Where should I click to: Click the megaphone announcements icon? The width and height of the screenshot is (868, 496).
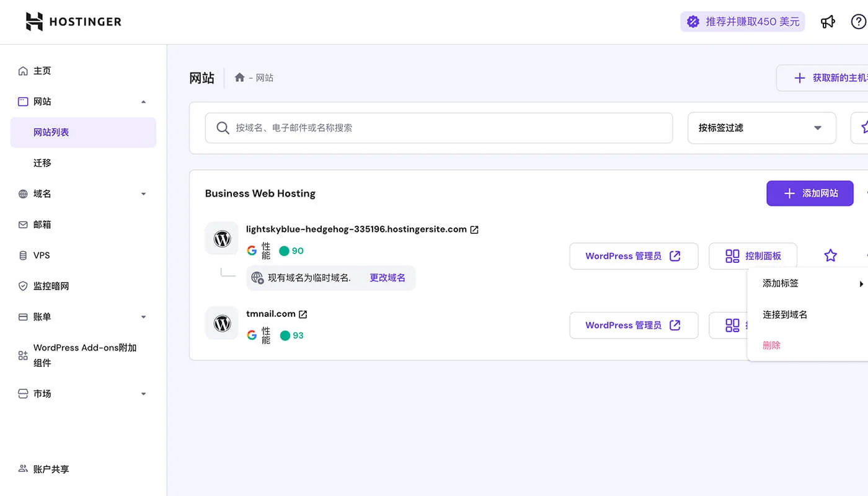coord(828,22)
